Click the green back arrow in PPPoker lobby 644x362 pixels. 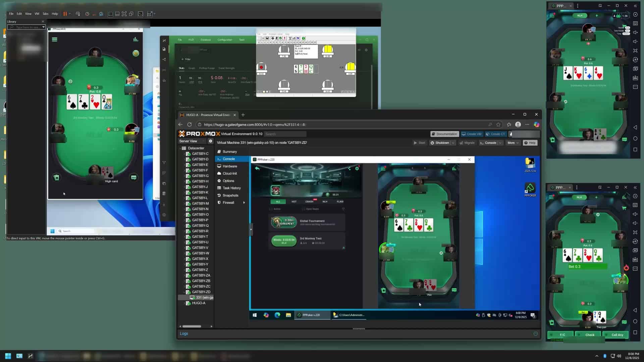tap(257, 168)
